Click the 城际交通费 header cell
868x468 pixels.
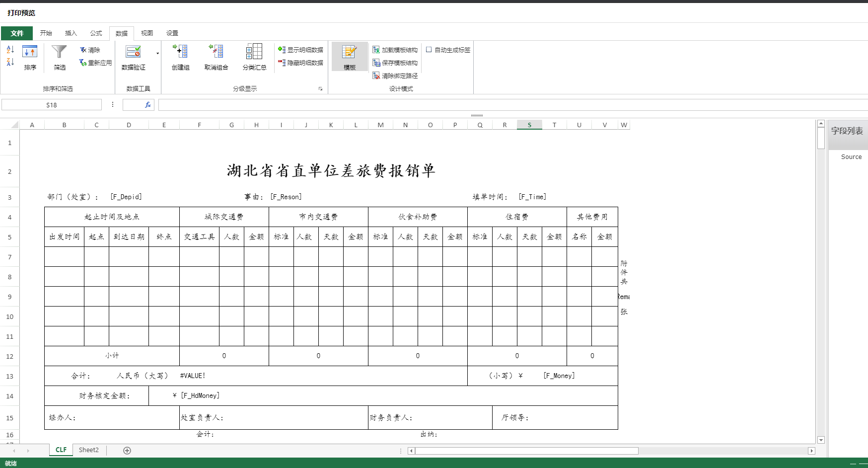pyautogui.click(x=224, y=217)
